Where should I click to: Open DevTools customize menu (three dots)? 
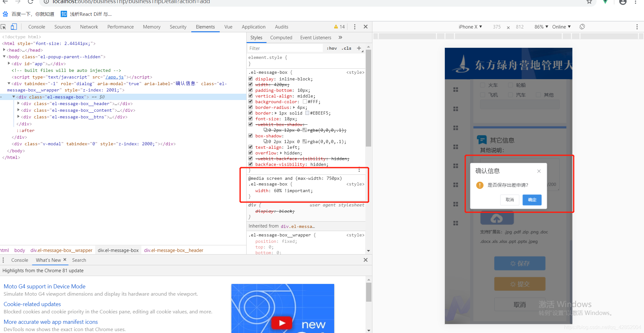[x=355, y=27]
